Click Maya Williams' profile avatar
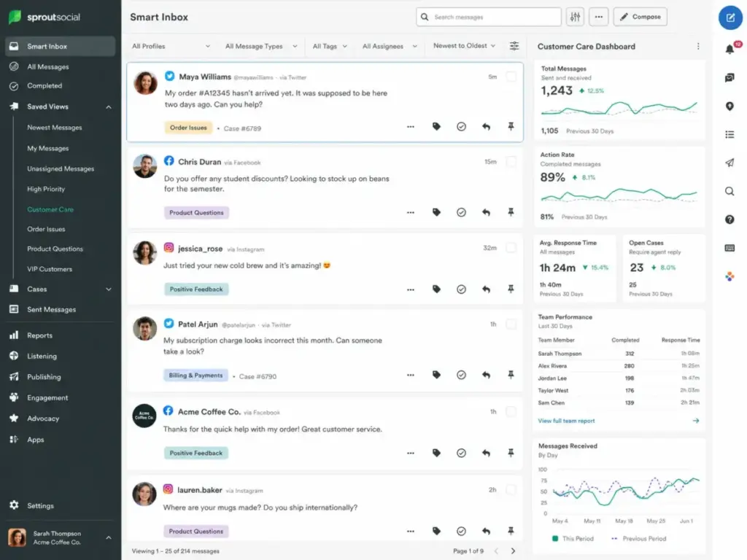747x560 pixels. 145,83
